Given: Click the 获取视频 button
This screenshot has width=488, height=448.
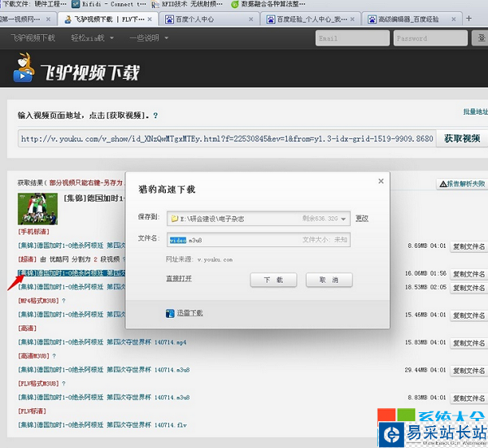Looking at the screenshot, I should pos(461,138).
